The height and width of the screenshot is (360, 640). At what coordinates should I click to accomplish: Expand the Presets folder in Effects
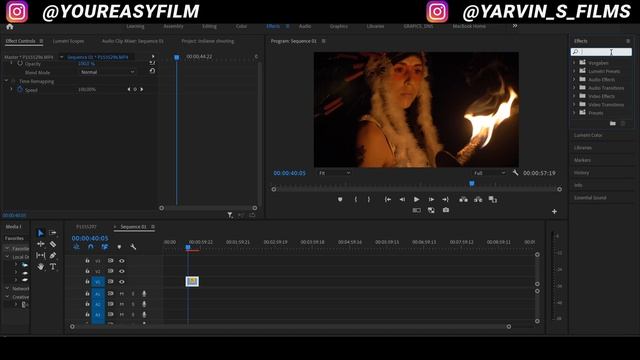pos(574,113)
